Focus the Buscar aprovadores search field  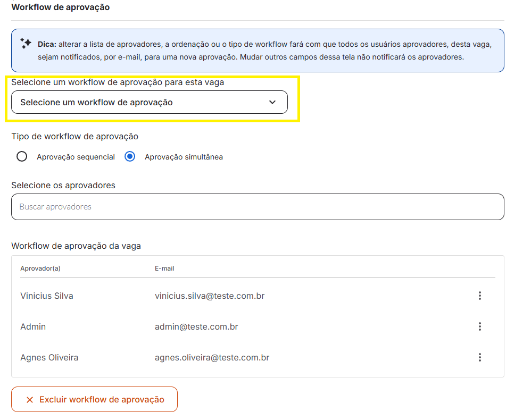coord(258,207)
